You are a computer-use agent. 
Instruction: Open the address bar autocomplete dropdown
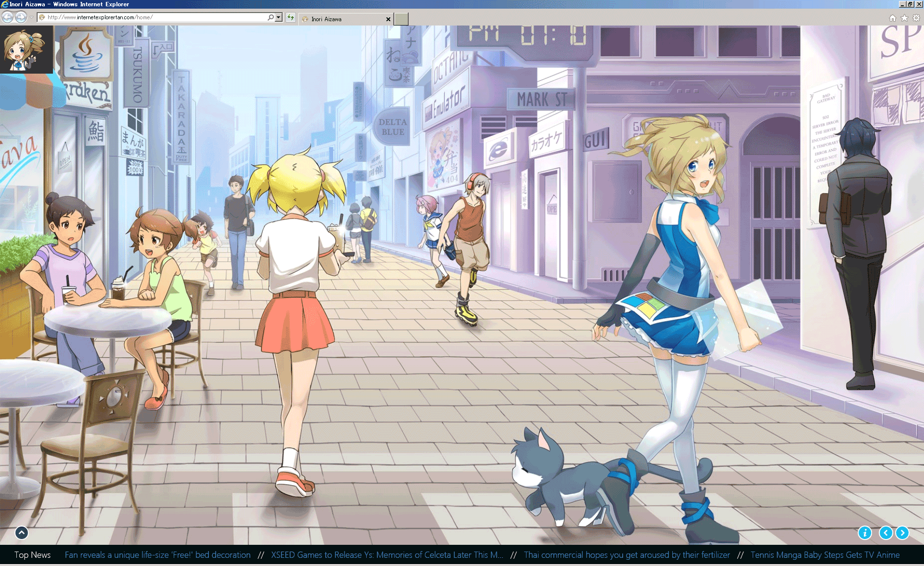[x=279, y=17]
